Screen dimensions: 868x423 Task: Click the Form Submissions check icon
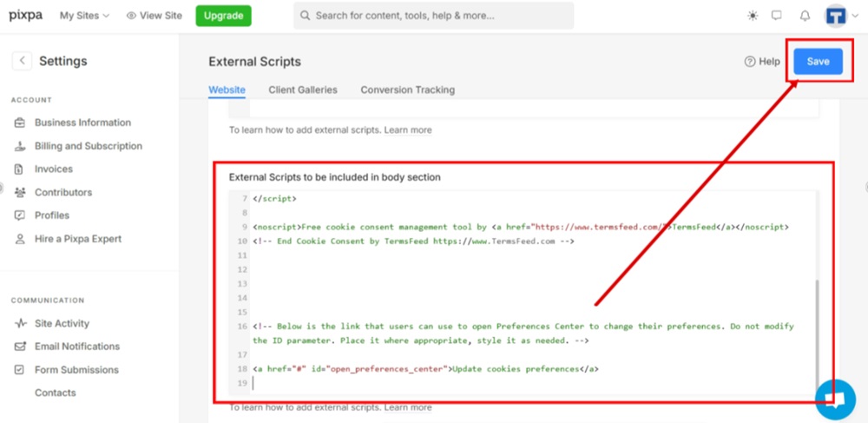point(20,370)
